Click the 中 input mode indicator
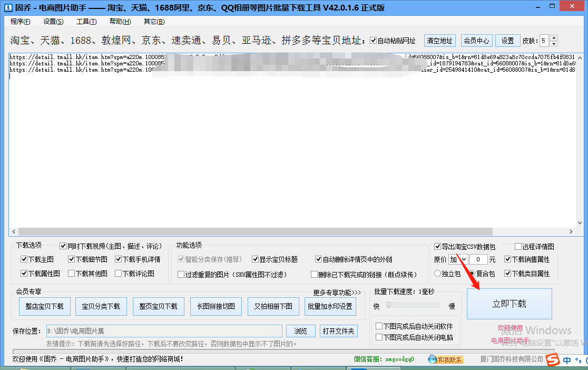 pyautogui.click(x=567, y=360)
